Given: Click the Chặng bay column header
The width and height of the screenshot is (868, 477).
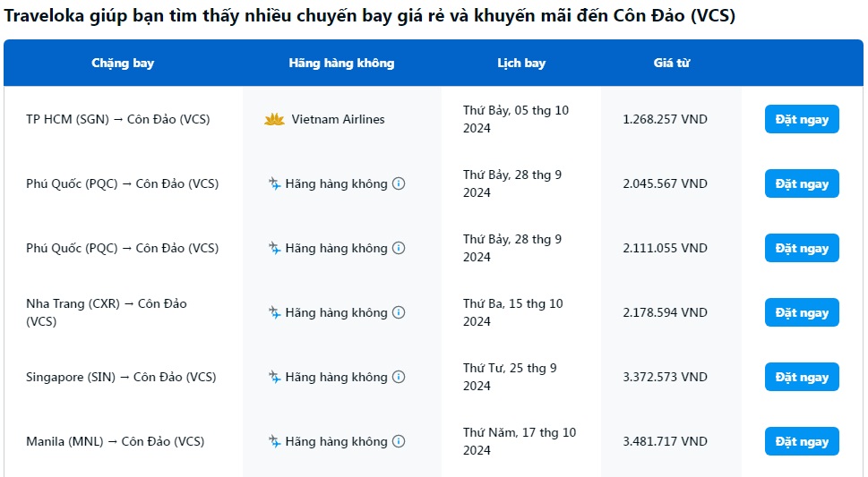Looking at the screenshot, I should click(x=123, y=63).
